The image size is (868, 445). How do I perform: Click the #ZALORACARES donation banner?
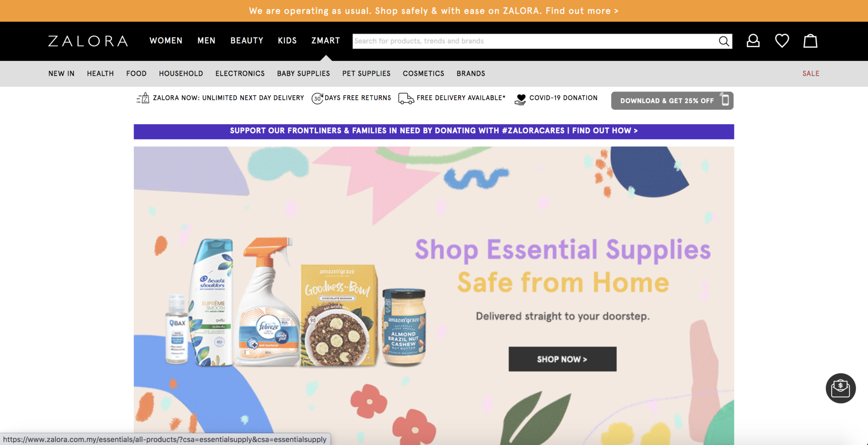(x=434, y=131)
